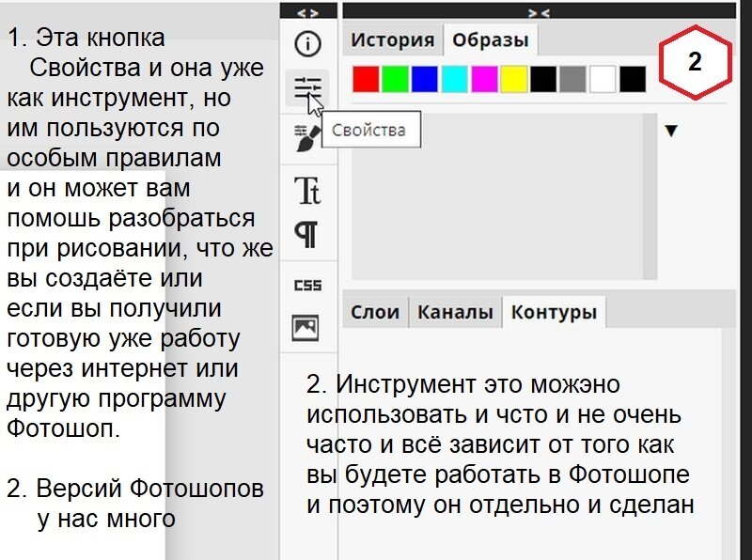Pick the black swatch between yellow and gray
Viewport: 752px width, 560px height.
[x=543, y=79]
